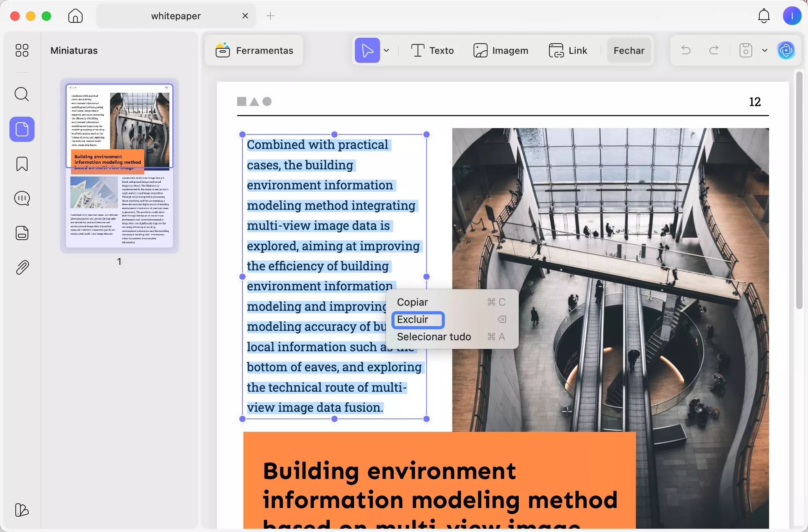Switch to the whitepaper tab
808x532 pixels.
(176, 16)
